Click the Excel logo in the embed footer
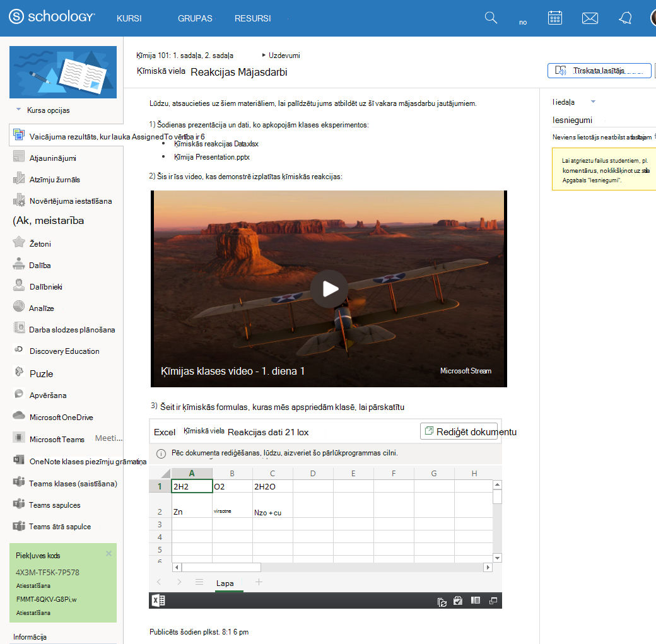Screen dimensions: 656x644 (158, 601)
